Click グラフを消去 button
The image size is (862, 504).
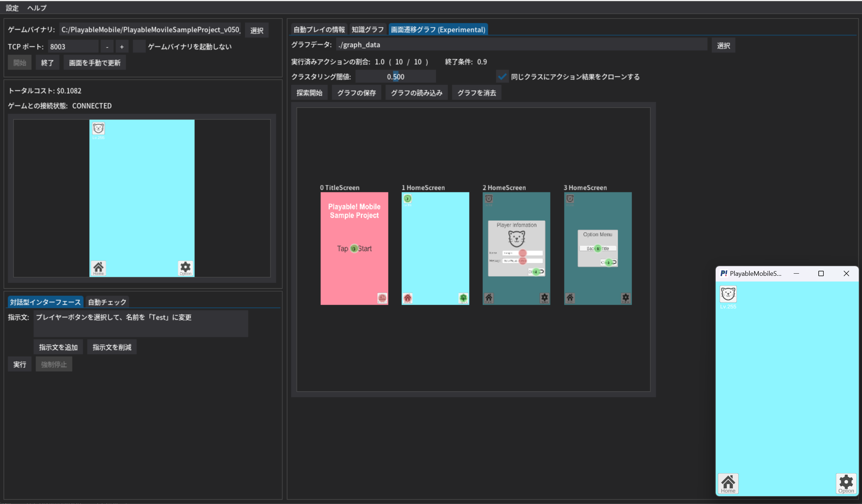coord(476,93)
